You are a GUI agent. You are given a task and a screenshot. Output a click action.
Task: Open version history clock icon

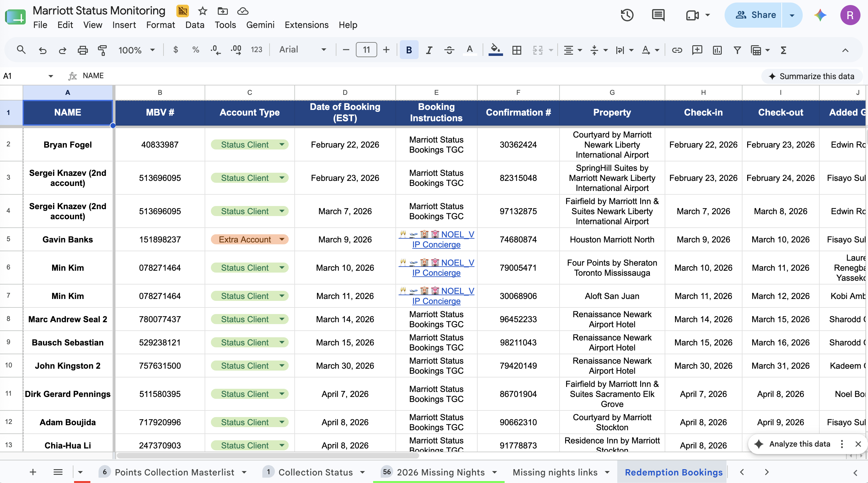pos(627,15)
